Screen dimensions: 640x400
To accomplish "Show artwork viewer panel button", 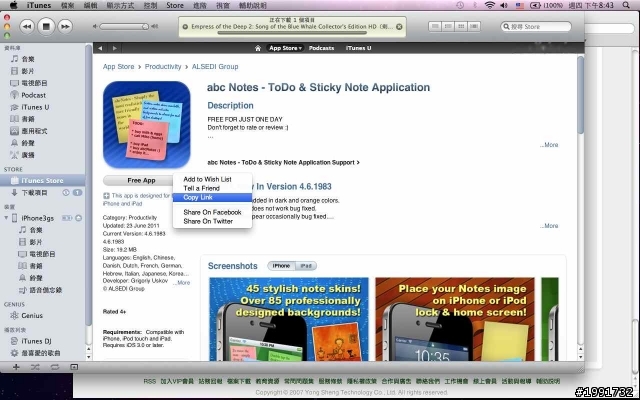I will [74, 367].
